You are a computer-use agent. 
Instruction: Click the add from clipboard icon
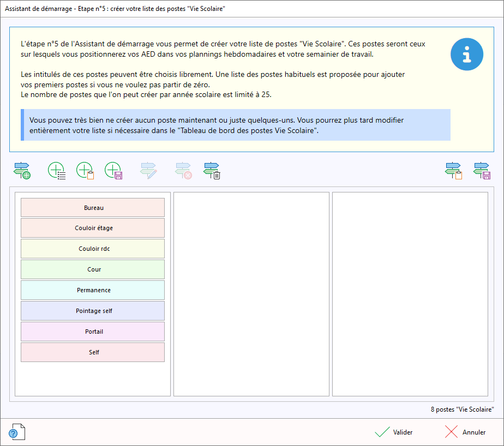pyautogui.click(x=85, y=171)
